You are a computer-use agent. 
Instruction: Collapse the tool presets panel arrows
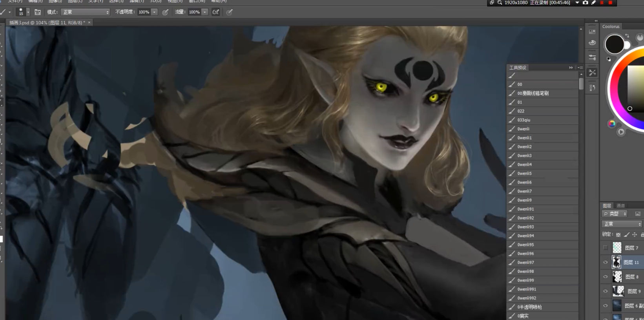tap(571, 68)
